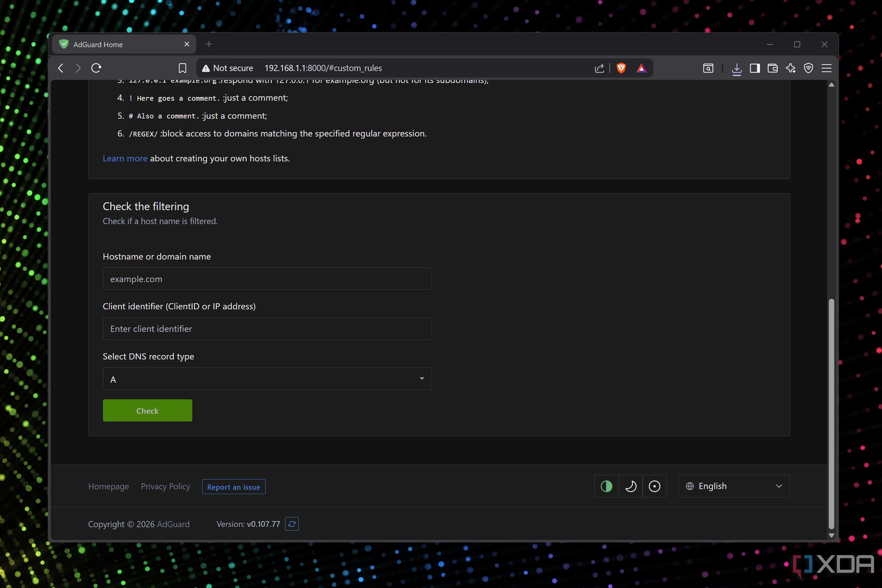
Task: Select the AdGuard Home browser tab
Action: pyautogui.click(x=124, y=44)
